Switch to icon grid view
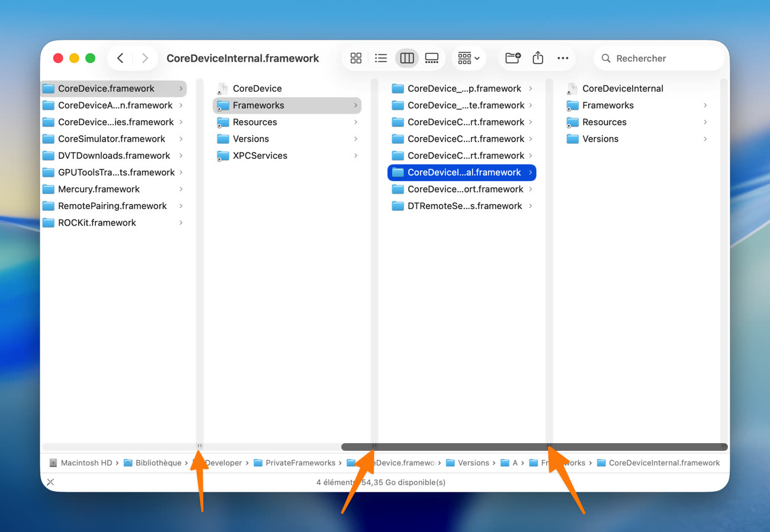The height and width of the screenshot is (532, 770). pos(356,58)
